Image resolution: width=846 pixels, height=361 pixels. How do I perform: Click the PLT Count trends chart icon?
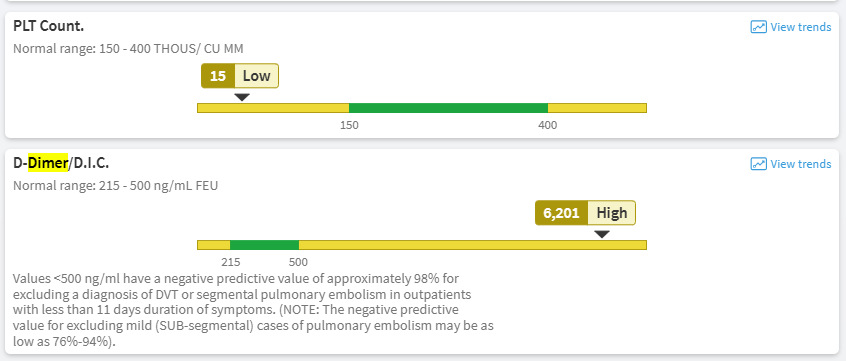tap(759, 27)
